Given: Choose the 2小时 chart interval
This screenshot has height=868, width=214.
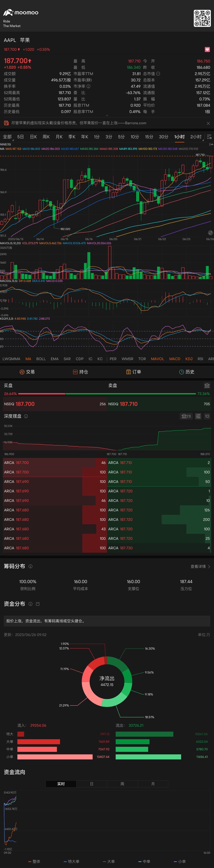Looking at the screenshot, I should 196,137.
